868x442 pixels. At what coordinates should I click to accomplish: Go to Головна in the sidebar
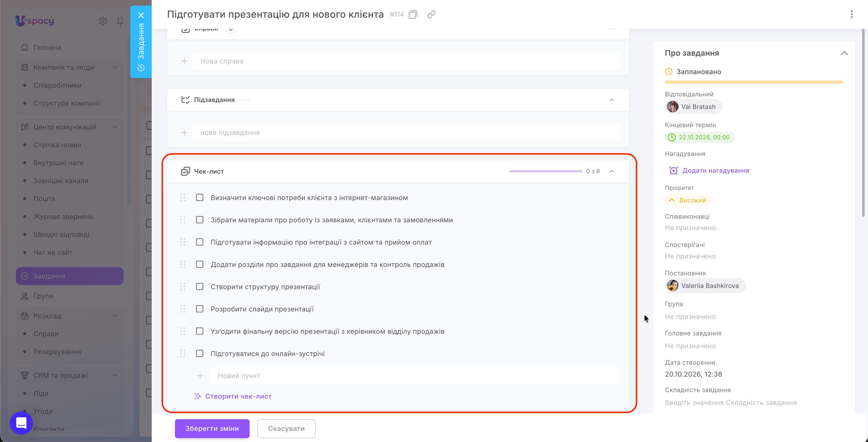click(47, 47)
